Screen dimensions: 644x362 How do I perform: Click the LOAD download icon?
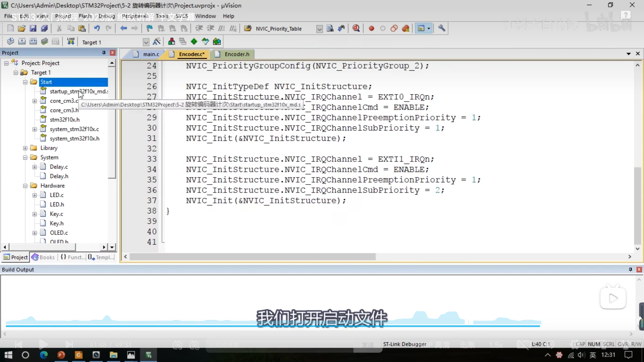[x=71, y=41]
